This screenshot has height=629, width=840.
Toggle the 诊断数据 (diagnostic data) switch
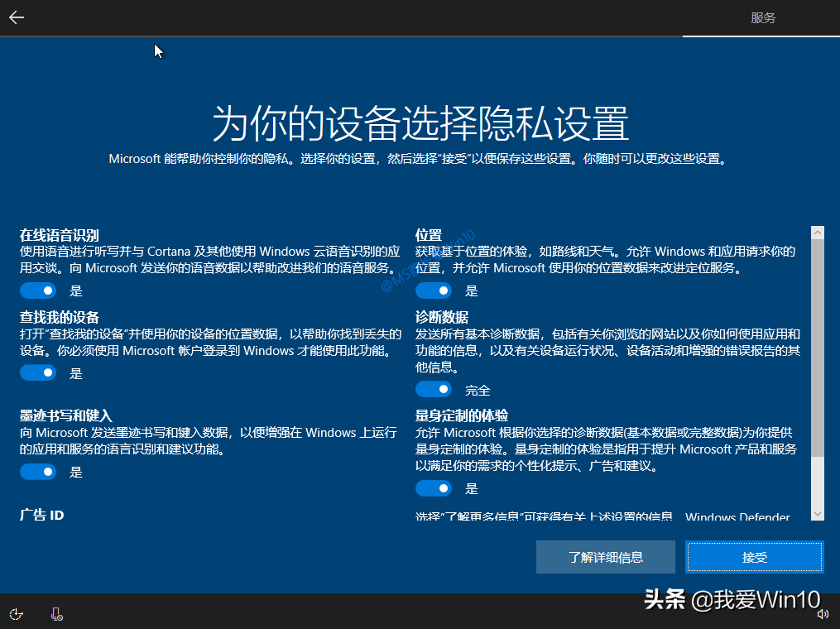pos(434,389)
